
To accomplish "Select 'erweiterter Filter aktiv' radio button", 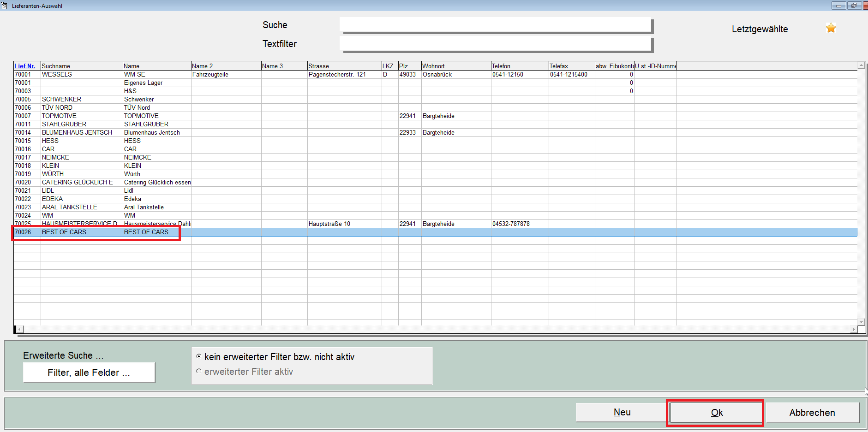I will coord(198,371).
